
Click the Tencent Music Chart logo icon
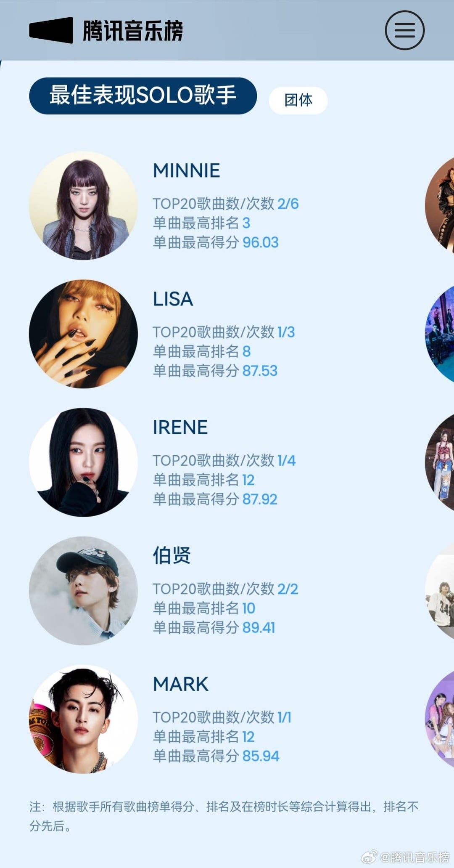click(x=51, y=30)
